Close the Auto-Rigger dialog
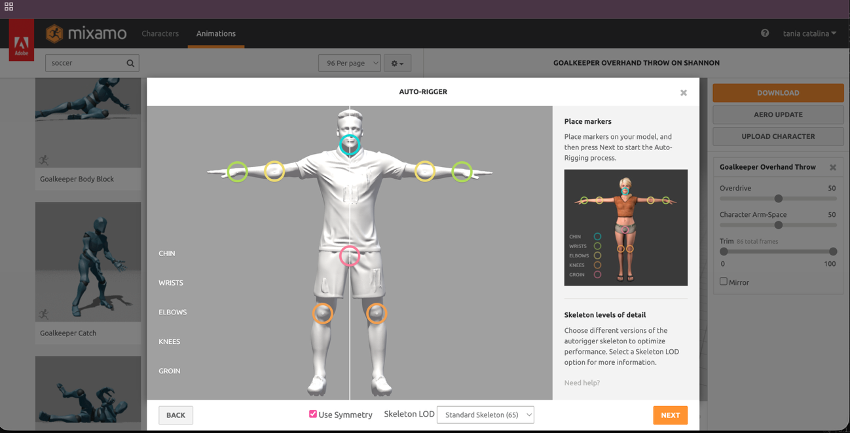The image size is (850, 434). [x=684, y=93]
